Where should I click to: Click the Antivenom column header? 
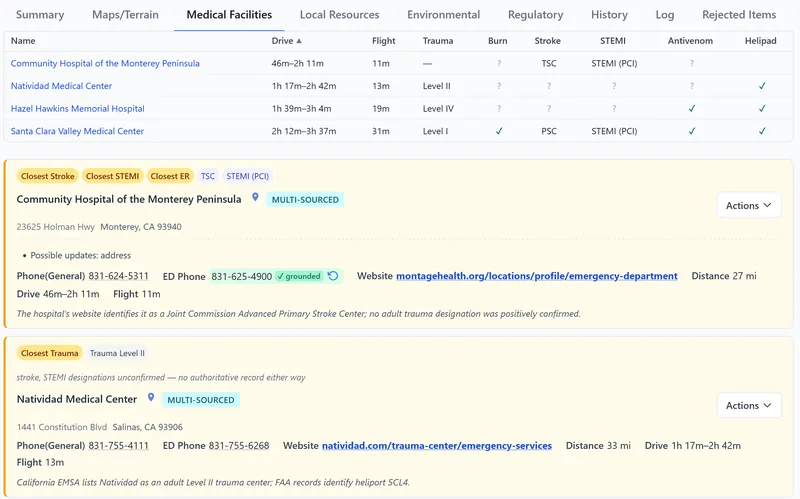pos(690,41)
